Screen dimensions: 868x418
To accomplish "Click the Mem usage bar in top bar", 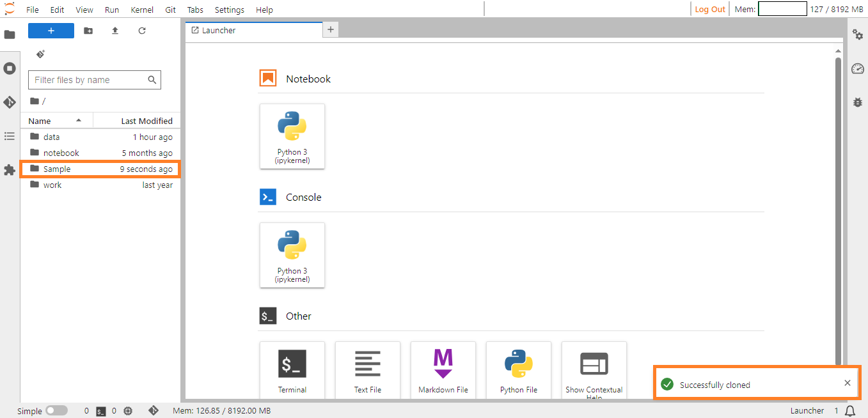I will 782,9.
